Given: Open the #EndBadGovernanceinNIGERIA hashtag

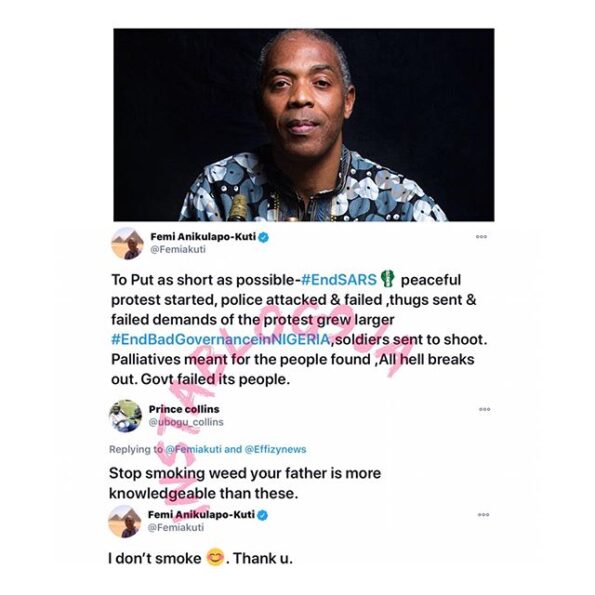Looking at the screenshot, I should (x=220, y=339).
